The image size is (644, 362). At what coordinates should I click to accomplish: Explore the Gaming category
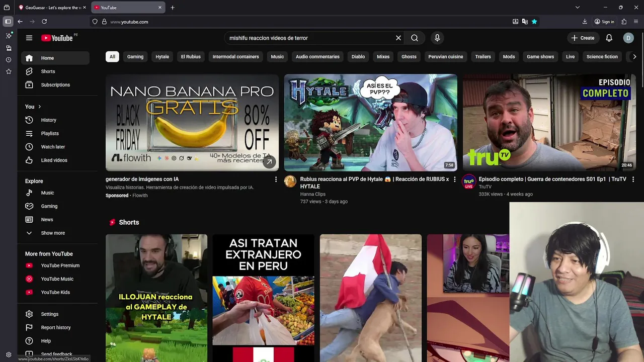[55, 206]
